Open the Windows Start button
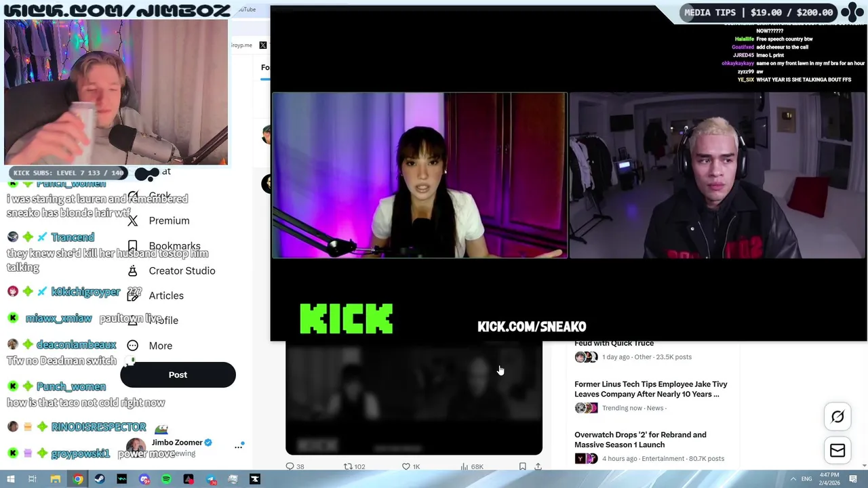 click(x=10, y=479)
